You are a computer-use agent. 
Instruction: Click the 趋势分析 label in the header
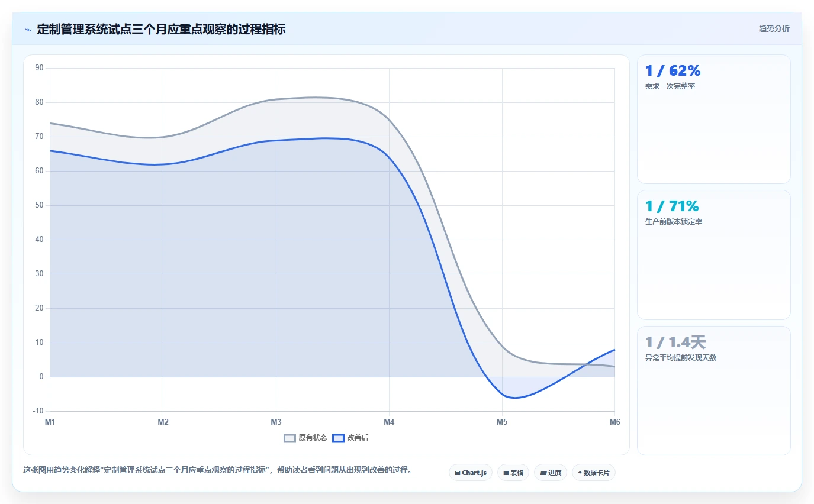click(x=774, y=28)
